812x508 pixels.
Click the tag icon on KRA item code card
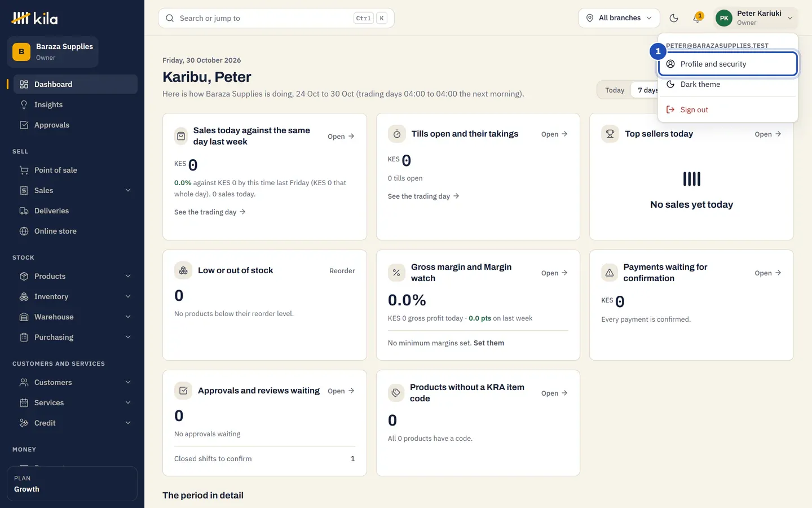[396, 393]
